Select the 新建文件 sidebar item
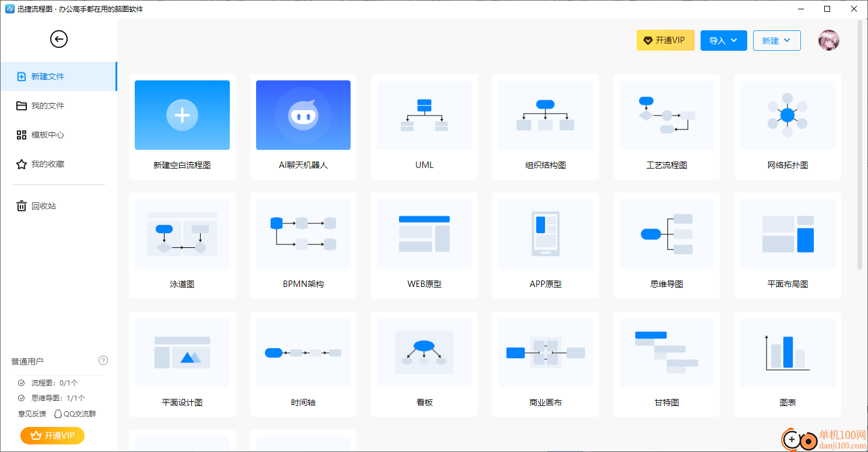Screen dimensions: 868x452 (58, 76)
